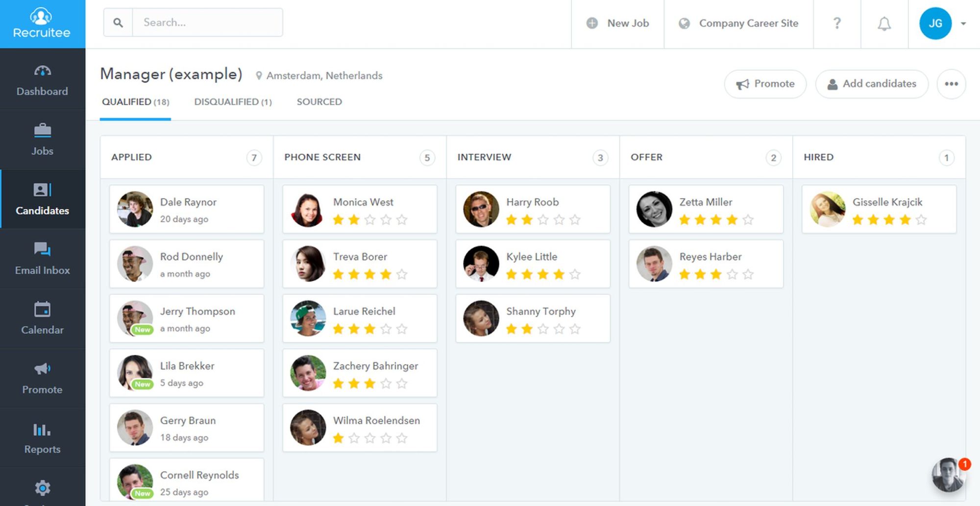Screen dimensions: 980x506
Task: Open the Candidates panel
Action: point(43,199)
